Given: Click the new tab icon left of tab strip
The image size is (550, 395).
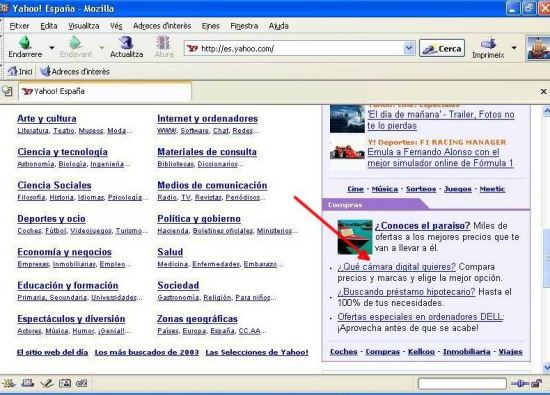Looking at the screenshot, I should [7, 91].
